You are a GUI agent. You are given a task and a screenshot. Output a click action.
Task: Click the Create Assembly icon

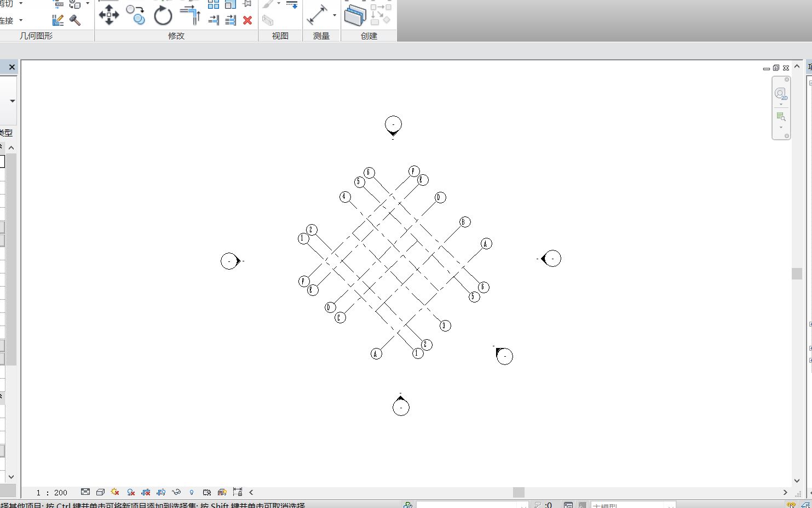click(355, 15)
